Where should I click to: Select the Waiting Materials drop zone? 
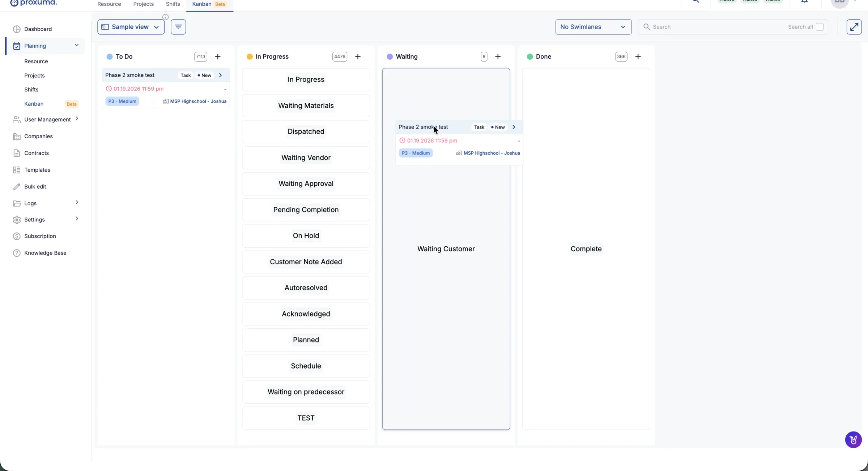coord(306,106)
